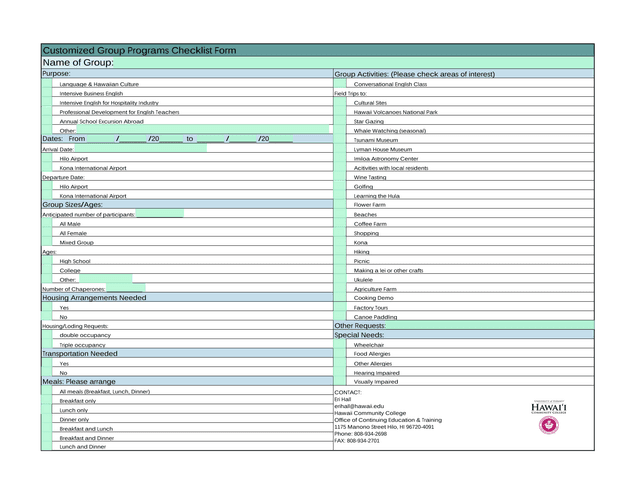Check the Language & Hawaiian Culture box
Viewport: 640px width, 494px height.
coord(47,84)
